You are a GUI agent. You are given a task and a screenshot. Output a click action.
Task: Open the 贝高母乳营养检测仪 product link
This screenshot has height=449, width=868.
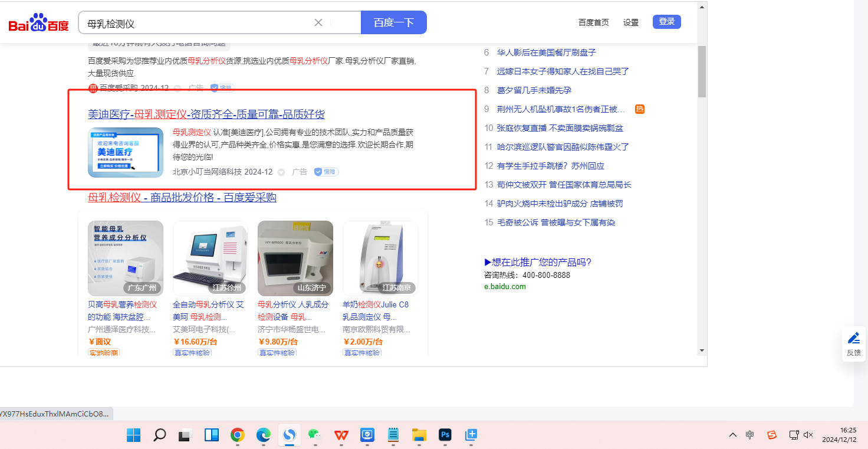(123, 310)
